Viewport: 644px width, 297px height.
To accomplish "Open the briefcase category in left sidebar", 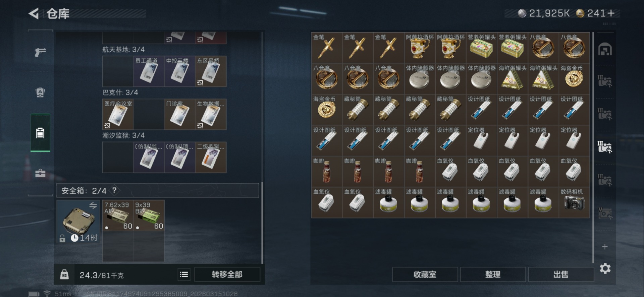I will [x=40, y=173].
